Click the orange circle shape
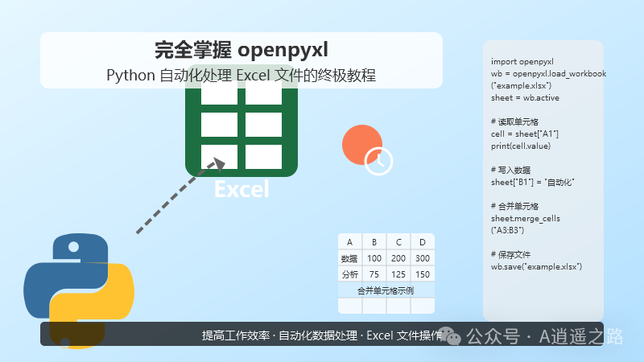644x362 pixels. [361, 145]
